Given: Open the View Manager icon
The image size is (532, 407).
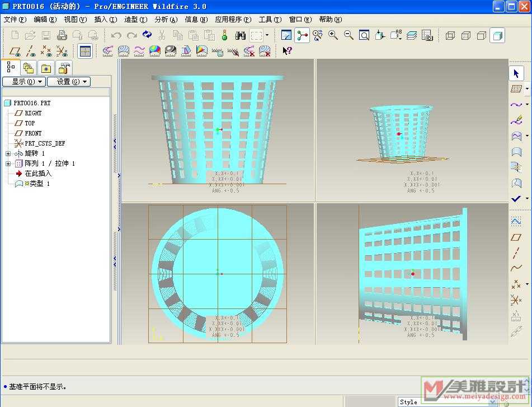Looking at the screenshot, I should (x=427, y=35).
